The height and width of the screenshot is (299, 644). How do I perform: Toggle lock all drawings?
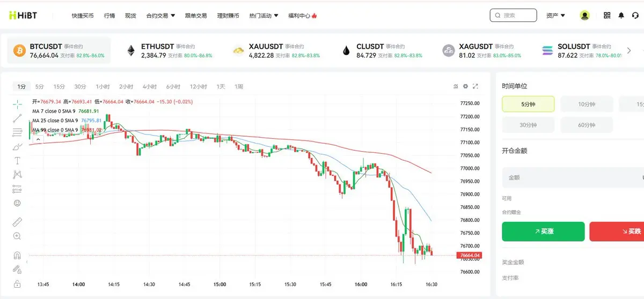[x=17, y=283]
